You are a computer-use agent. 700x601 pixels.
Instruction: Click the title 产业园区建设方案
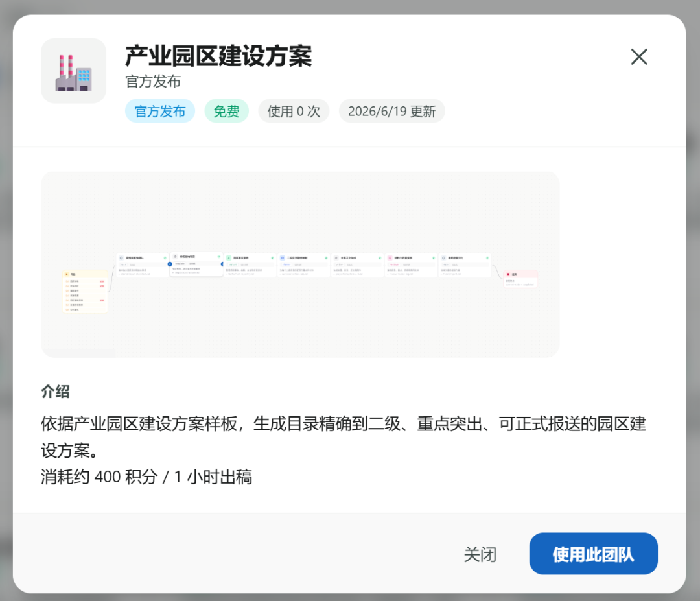pos(218,56)
